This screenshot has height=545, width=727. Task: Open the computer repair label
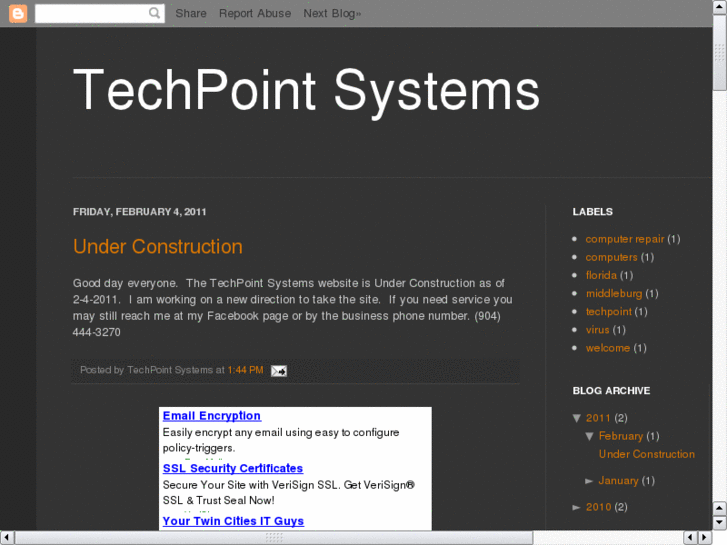click(625, 239)
